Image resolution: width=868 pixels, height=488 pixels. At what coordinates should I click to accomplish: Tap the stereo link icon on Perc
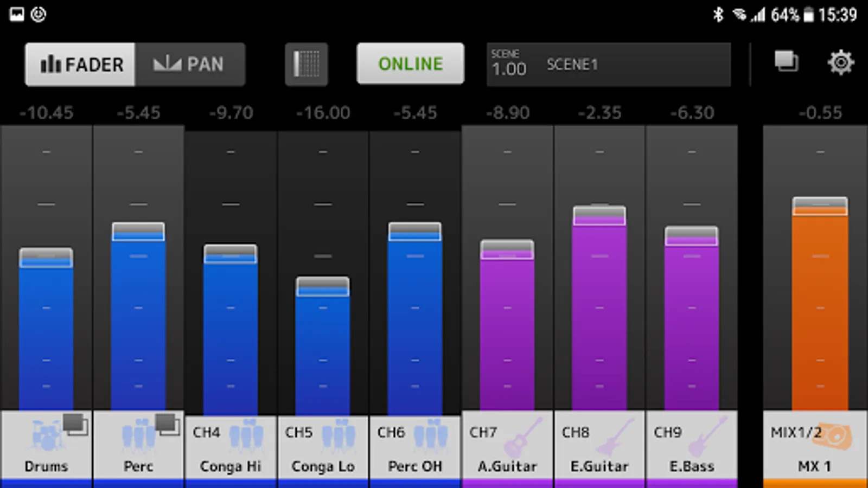(167, 424)
